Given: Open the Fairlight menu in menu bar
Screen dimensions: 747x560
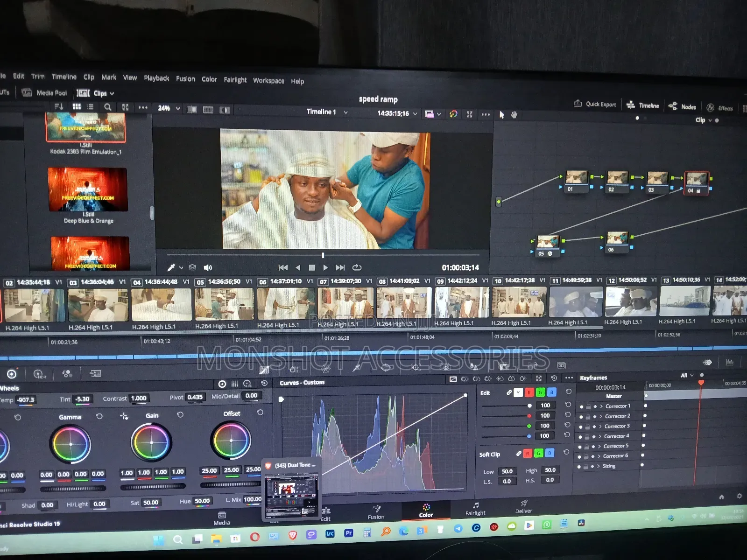Looking at the screenshot, I should pos(235,80).
